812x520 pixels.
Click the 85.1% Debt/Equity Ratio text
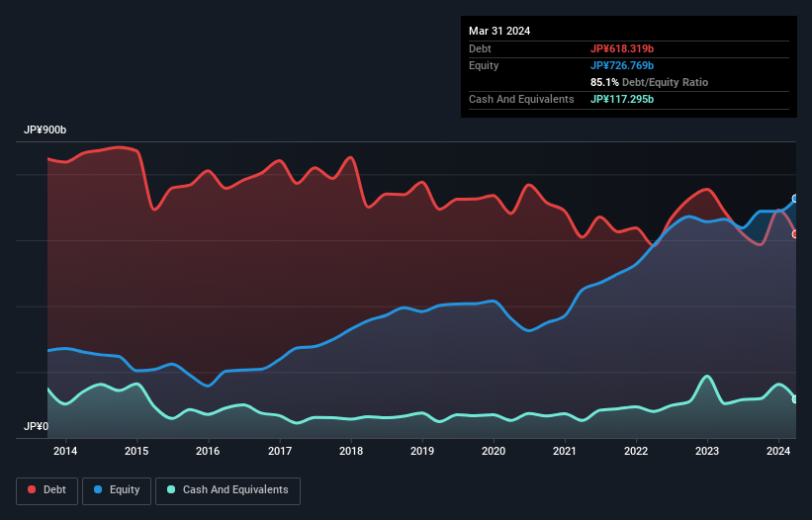click(x=650, y=82)
